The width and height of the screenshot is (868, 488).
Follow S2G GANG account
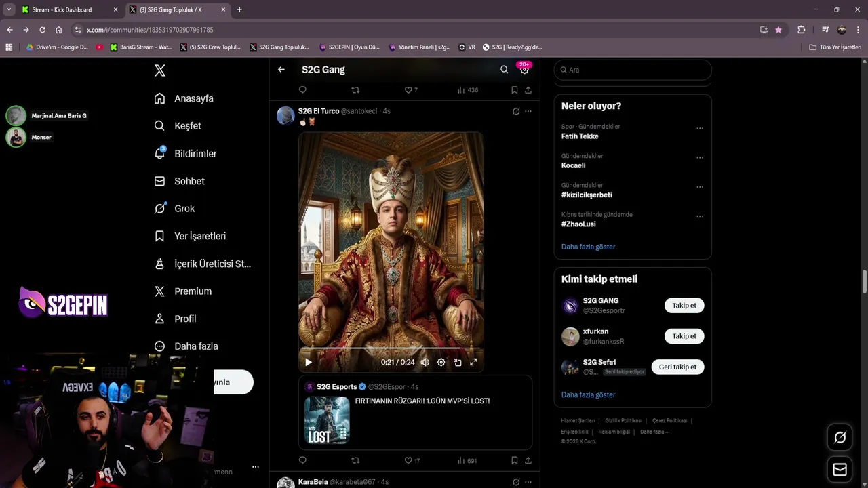(684, 306)
